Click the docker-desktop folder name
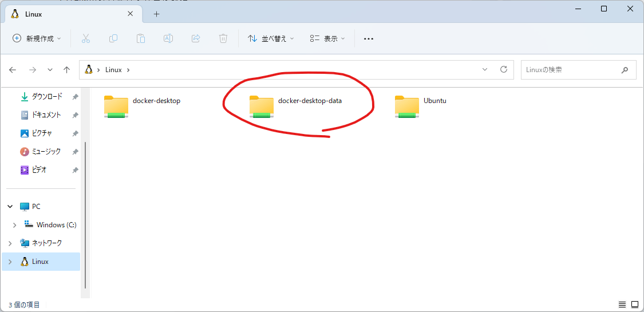The image size is (644, 312). coord(156,101)
